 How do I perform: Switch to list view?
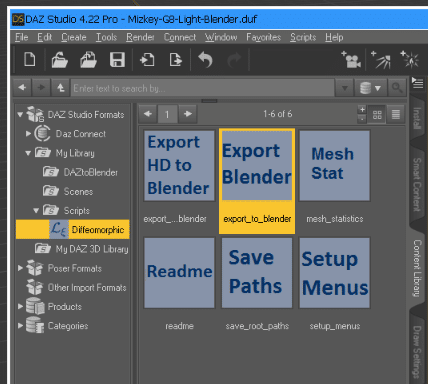396,115
